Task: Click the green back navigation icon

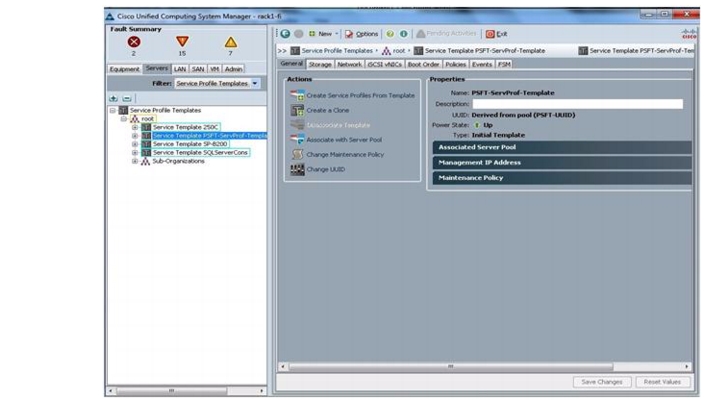Action: coord(285,34)
